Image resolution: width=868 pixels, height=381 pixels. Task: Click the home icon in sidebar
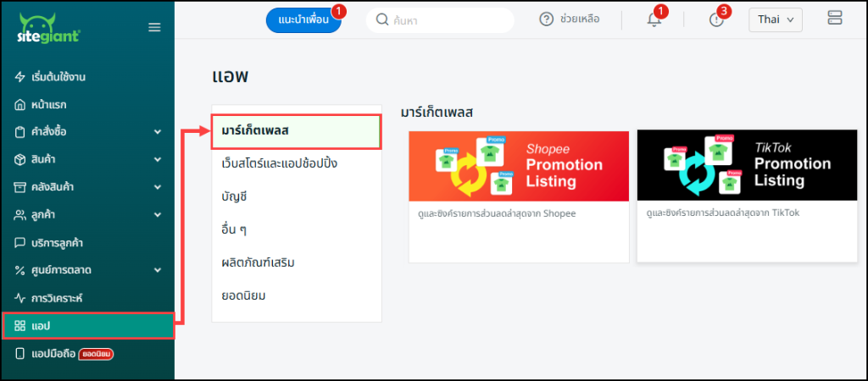pos(20,105)
